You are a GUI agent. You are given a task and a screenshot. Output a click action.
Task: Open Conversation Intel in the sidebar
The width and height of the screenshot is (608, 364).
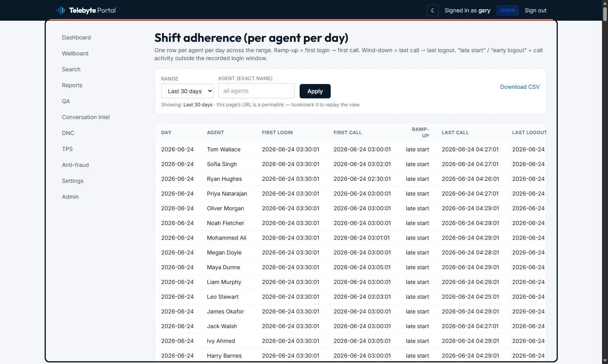pos(86,117)
